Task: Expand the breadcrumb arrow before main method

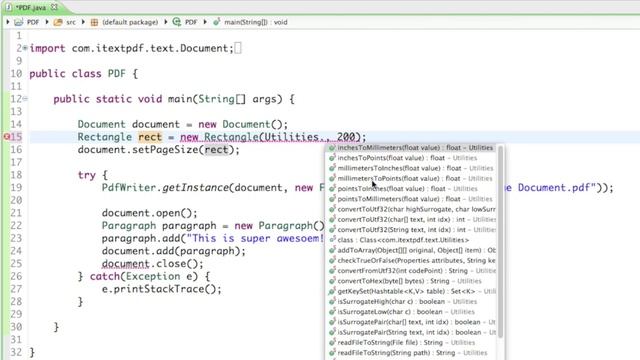Action: click(205, 22)
